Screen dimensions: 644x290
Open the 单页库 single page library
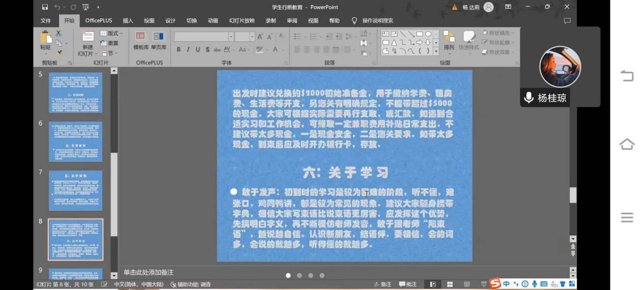coord(158,40)
